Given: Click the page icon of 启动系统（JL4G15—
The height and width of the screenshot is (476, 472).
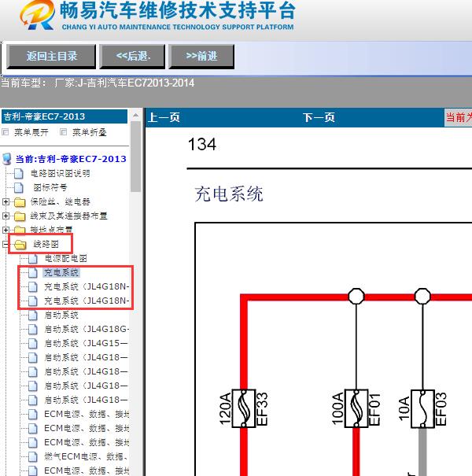Looking at the screenshot, I should click(x=33, y=343).
